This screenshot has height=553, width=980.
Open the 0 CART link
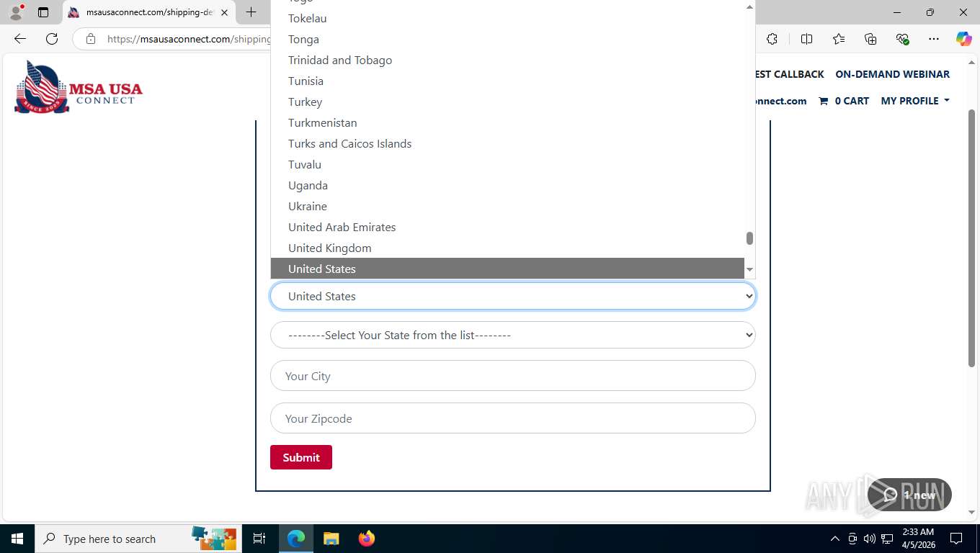tap(844, 101)
